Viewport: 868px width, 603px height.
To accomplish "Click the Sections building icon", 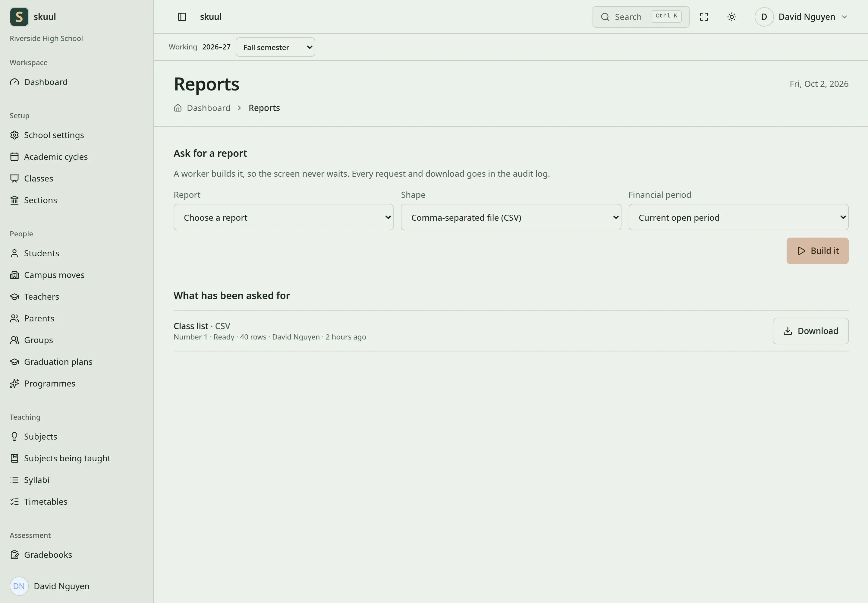I will tap(14, 200).
